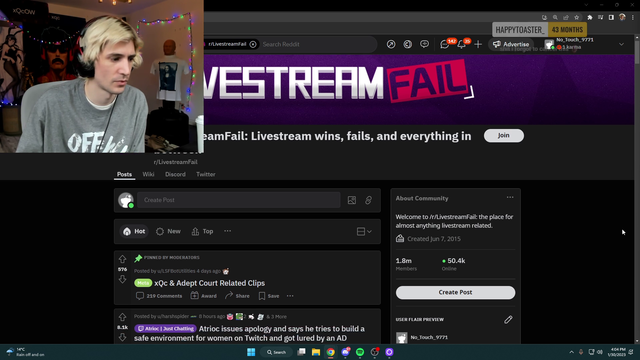Sort posts by New
This screenshot has width=640, height=360.
click(x=168, y=231)
